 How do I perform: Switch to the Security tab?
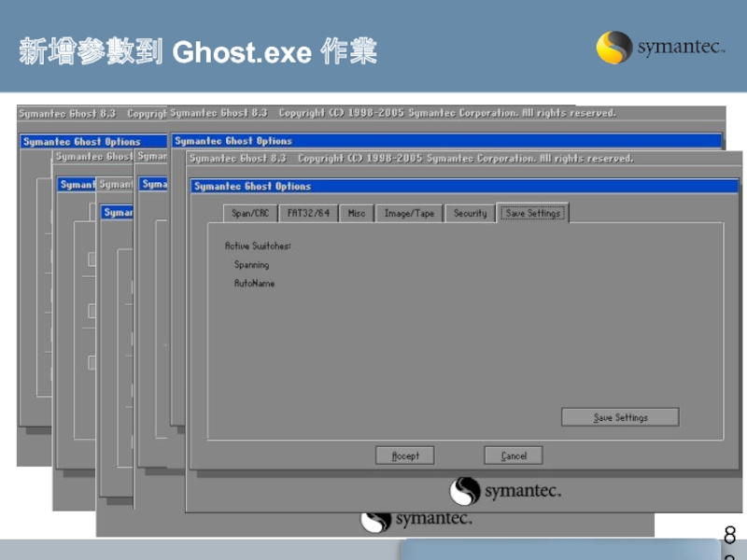pyautogui.click(x=470, y=214)
